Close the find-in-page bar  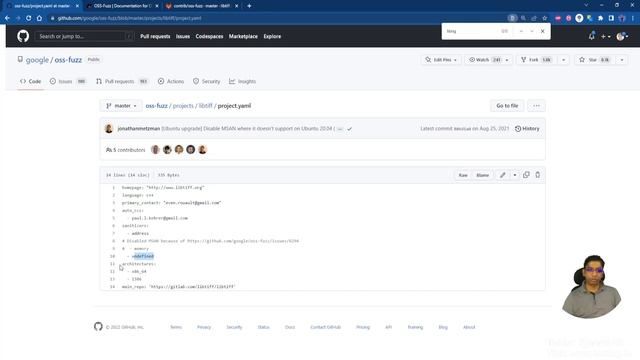coord(542,31)
